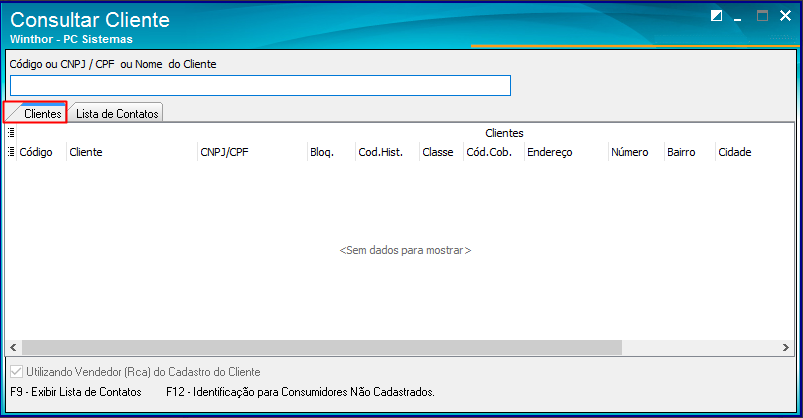Screen dimensions: 803x418
Task: Click the Número column header
Action: pyautogui.click(x=636, y=152)
